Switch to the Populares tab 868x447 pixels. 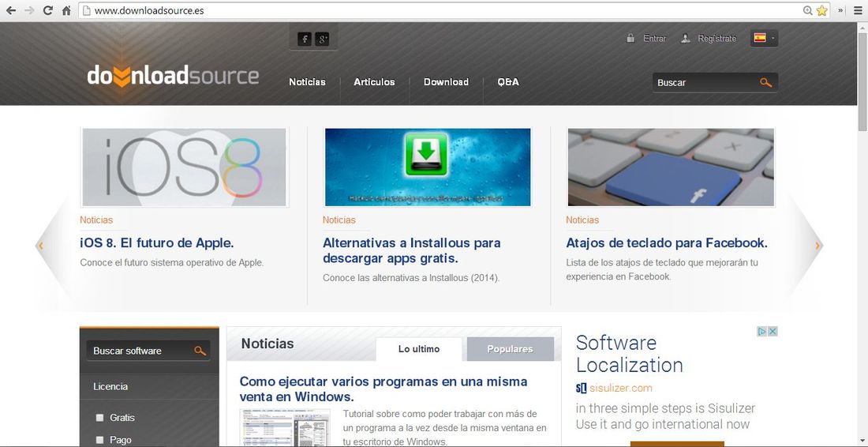(510, 349)
